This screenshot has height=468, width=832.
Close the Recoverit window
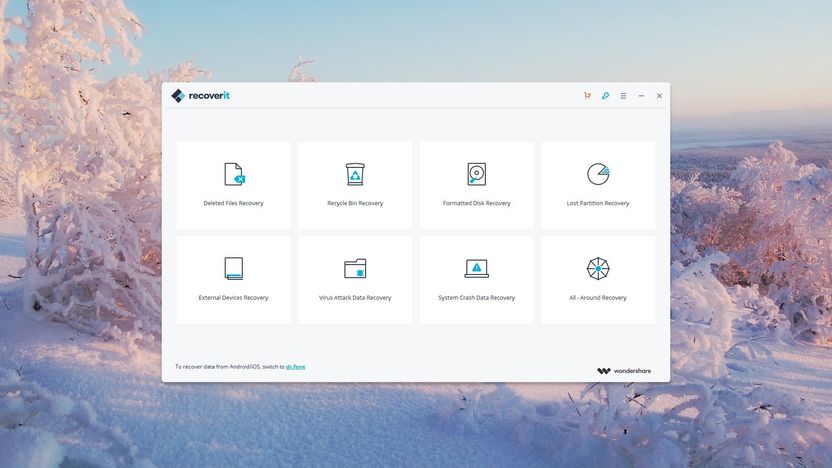[660, 96]
